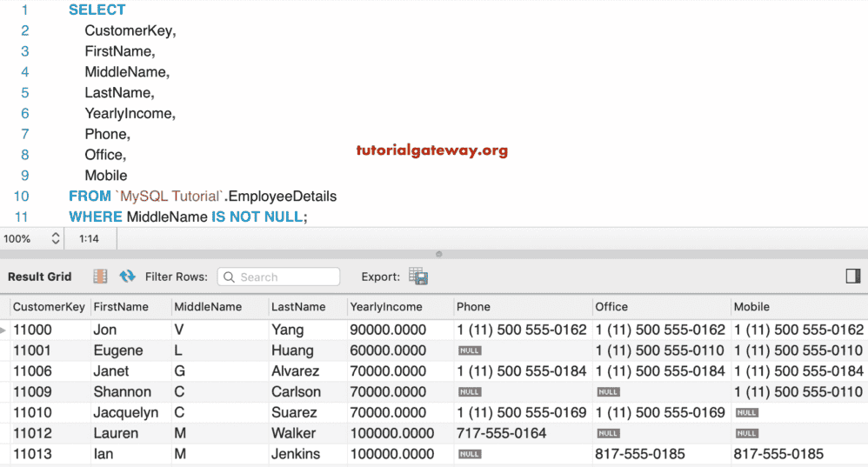Image resolution: width=868 pixels, height=467 pixels.
Task: Click IS NOT NULL in the query
Action: (x=257, y=217)
